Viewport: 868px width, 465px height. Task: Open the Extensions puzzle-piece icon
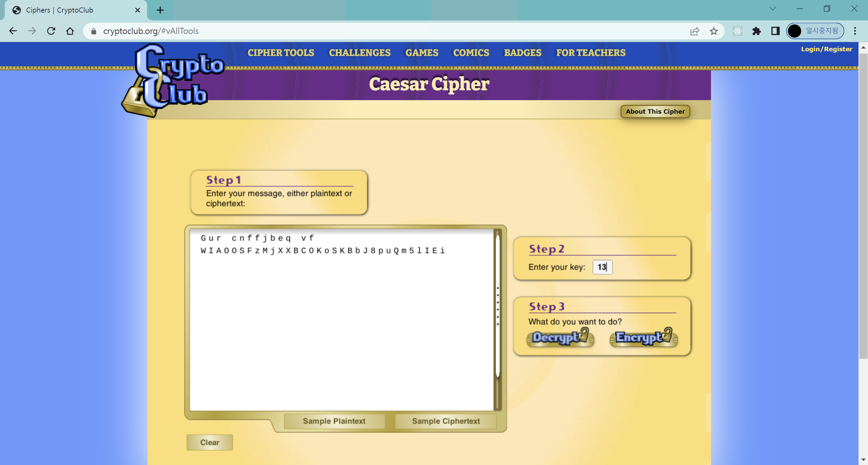[x=756, y=31]
